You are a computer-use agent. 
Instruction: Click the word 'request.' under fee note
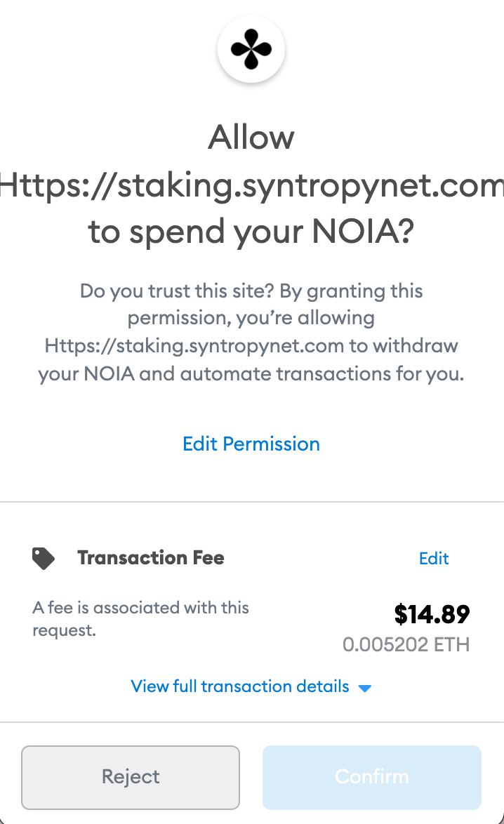[64, 630]
